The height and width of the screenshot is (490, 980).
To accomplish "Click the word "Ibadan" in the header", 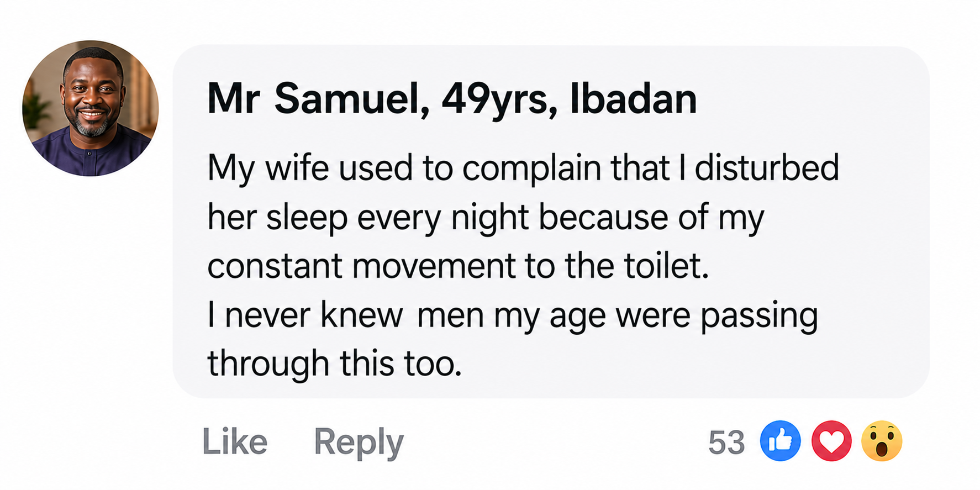I will (x=633, y=99).
